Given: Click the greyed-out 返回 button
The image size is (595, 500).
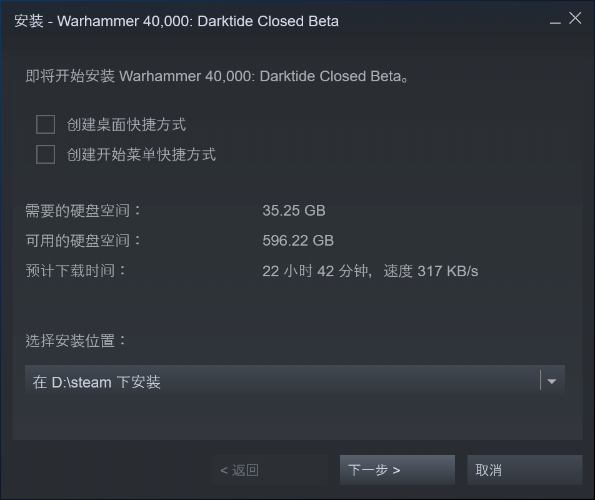Looking at the screenshot, I should [270, 470].
